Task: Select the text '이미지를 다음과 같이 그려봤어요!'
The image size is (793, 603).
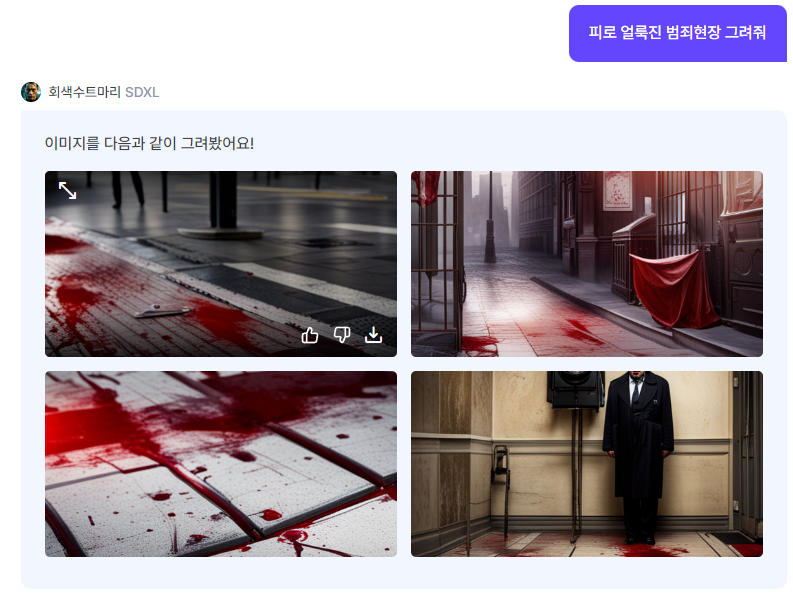Action: coord(149,143)
